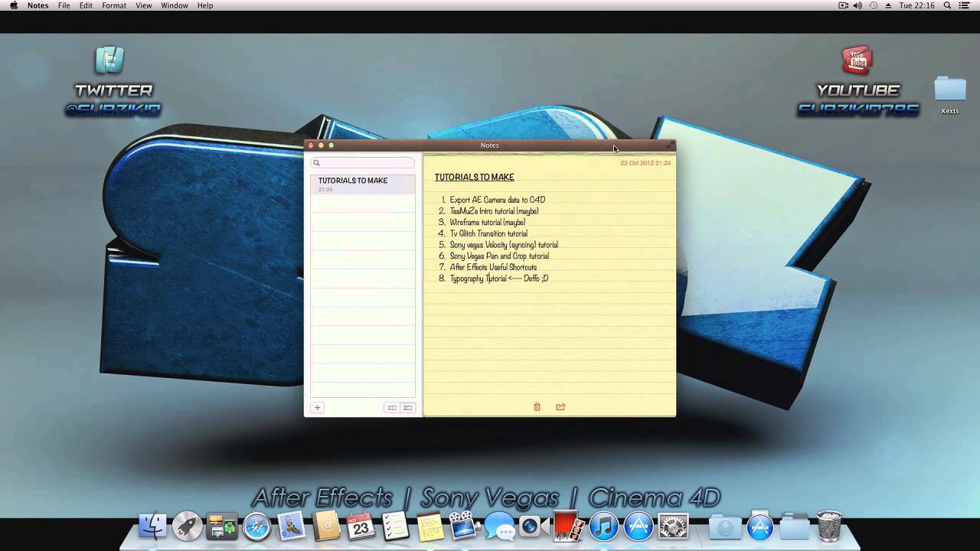Screen dimensions: 980x551
Task: Open System Preferences gear icon
Action: (673, 527)
